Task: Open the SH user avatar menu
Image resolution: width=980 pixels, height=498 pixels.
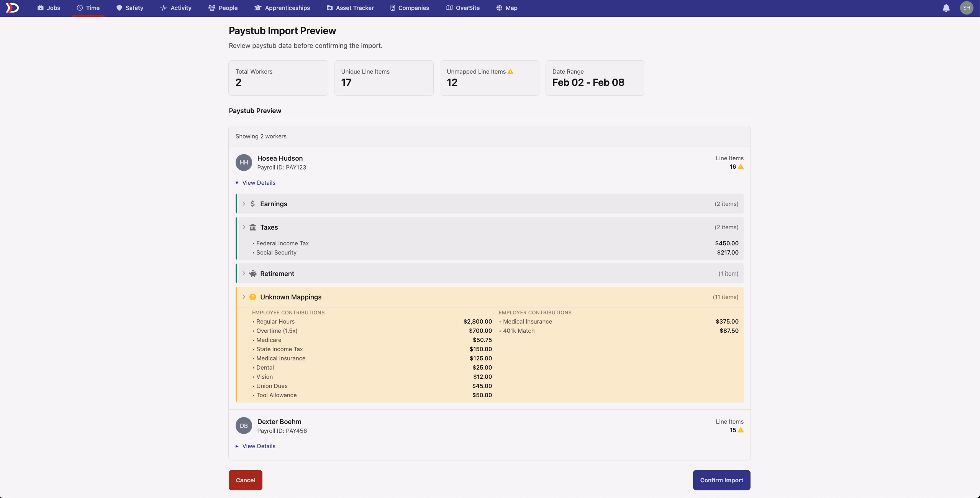Action: click(967, 8)
